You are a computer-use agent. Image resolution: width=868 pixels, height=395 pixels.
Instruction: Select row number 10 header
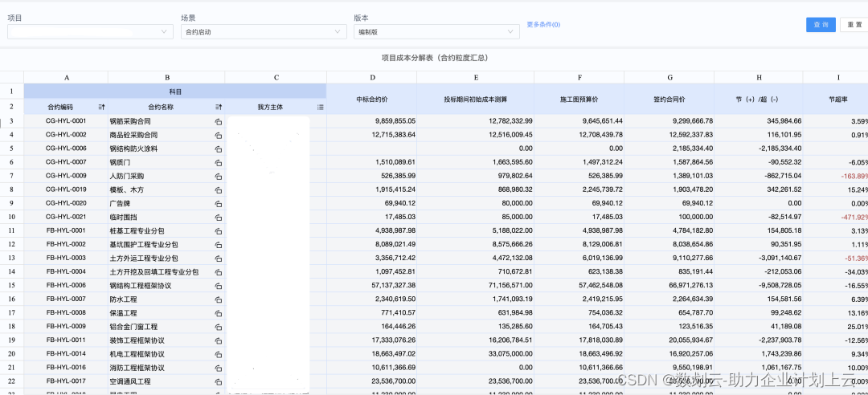pyautogui.click(x=11, y=218)
